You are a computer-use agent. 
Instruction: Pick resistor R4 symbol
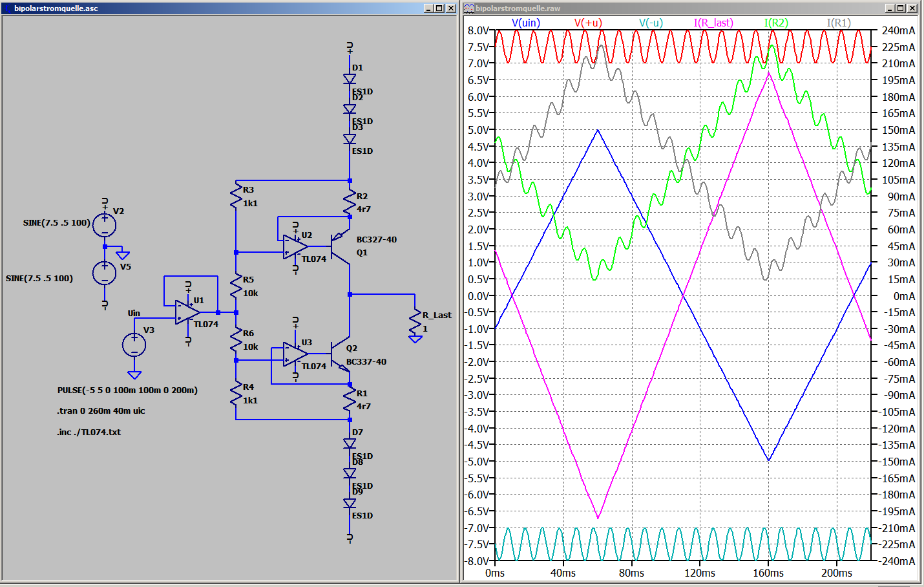236,393
